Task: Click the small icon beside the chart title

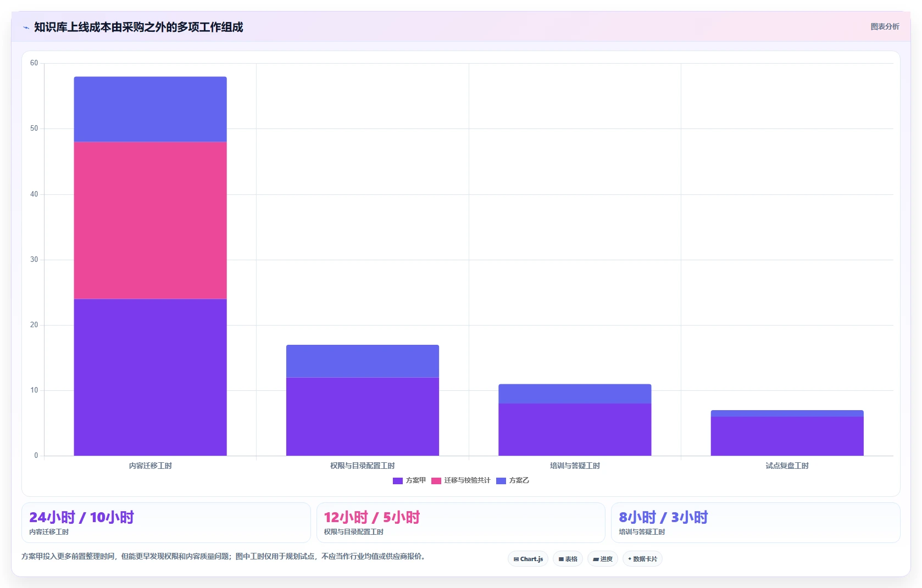Action: click(x=26, y=27)
